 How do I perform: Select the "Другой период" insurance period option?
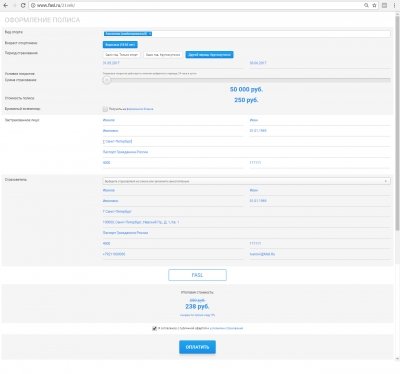pos(209,55)
